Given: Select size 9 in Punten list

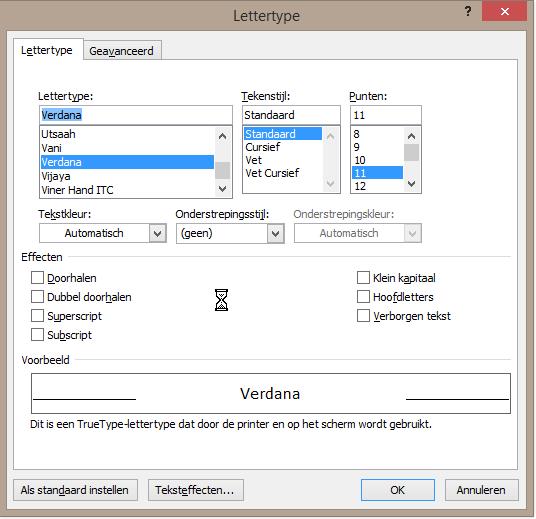Looking at the screenshot, I should tap(377, 147).
